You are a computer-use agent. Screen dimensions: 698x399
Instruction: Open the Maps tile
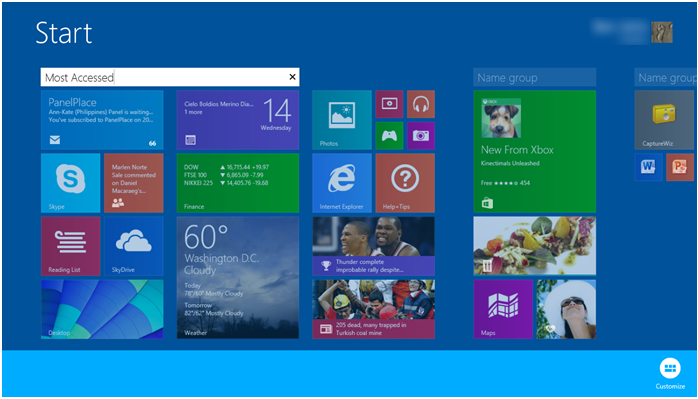(503, 309)
